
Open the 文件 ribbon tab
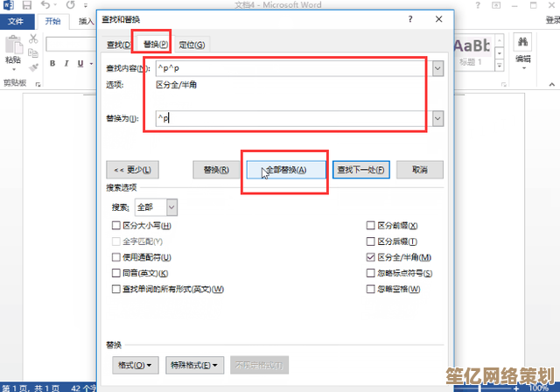16,21
